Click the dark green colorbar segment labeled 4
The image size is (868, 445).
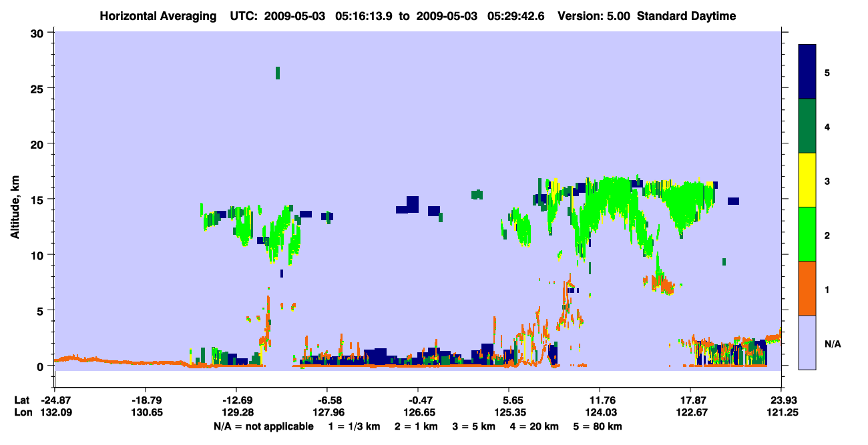pyautogui.click(x=807, y=126)
